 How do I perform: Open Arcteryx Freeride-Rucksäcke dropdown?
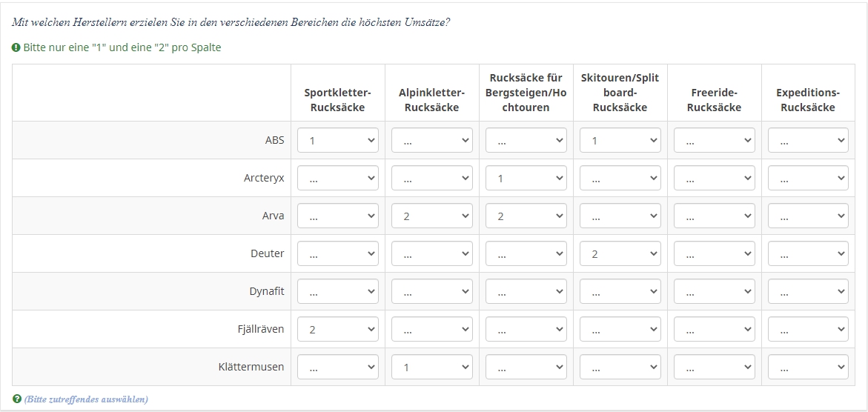tap(714, 178)
